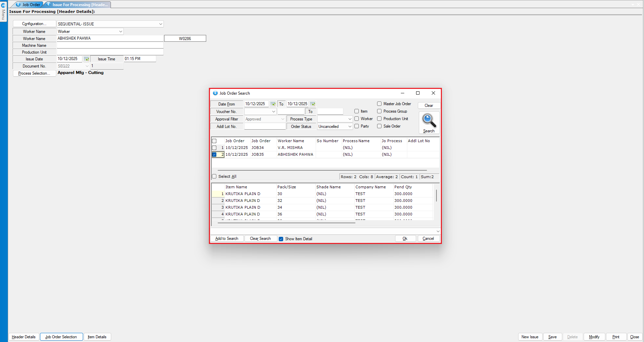Expand the Order Status dropdown

point(350,127)
